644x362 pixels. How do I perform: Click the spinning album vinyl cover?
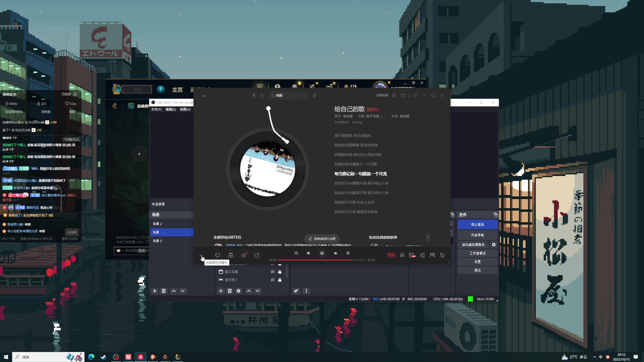point(267,169)
